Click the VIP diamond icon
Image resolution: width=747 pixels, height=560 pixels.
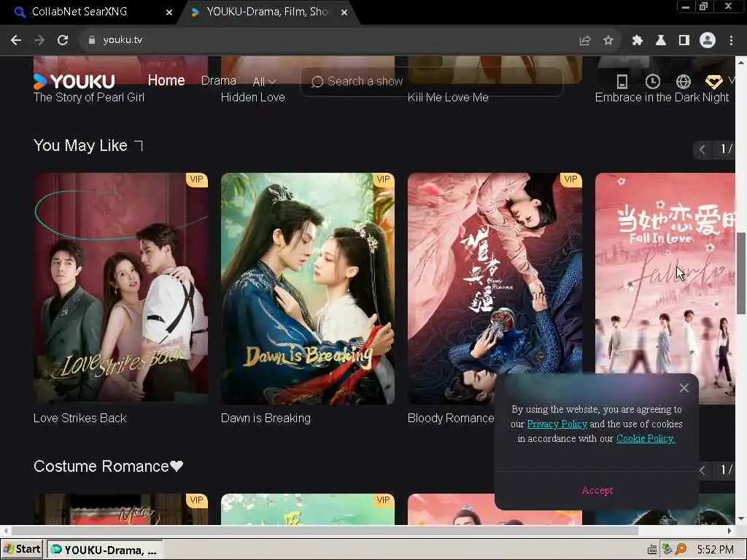pos(713,82)
